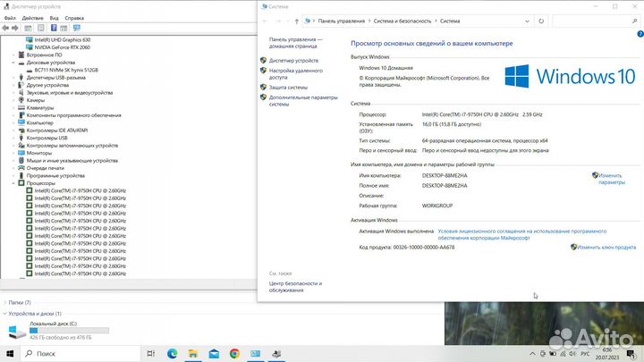644x362 pixels.
Task: Open File Explorer from the taskbar
Action: [192, 353]
